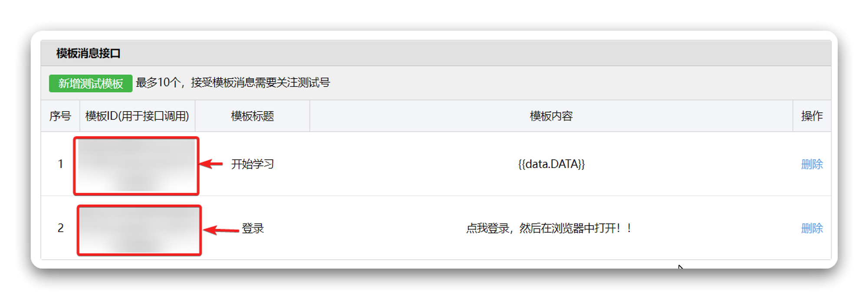This screenshot has width=868, height=299.
Task: Click the 点我登录 template content text
Action: [549, 228]
